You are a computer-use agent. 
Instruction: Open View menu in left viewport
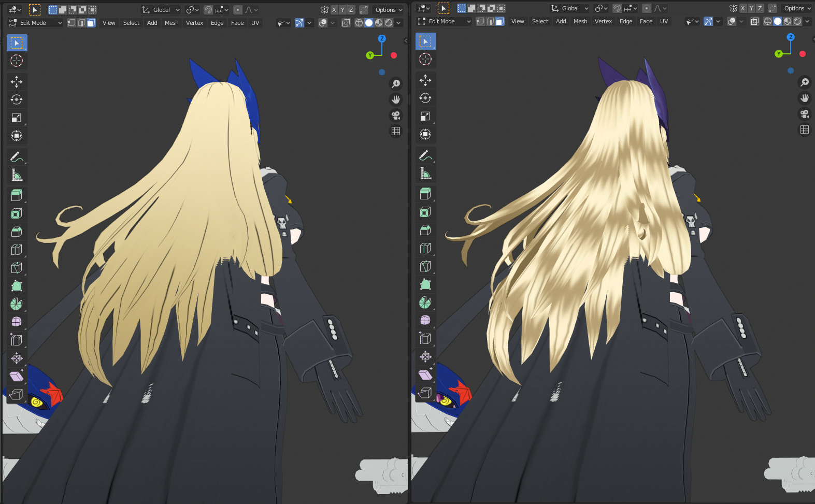(x=109, y=23)
